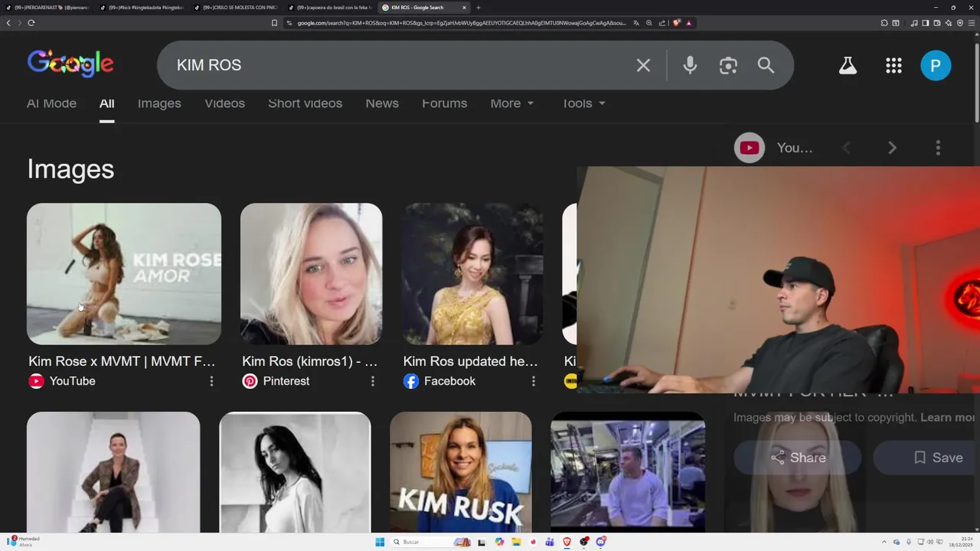This screenshot has height=551, width=980.
Task: Clear the search box with the X icon
Action: (643, 65)
